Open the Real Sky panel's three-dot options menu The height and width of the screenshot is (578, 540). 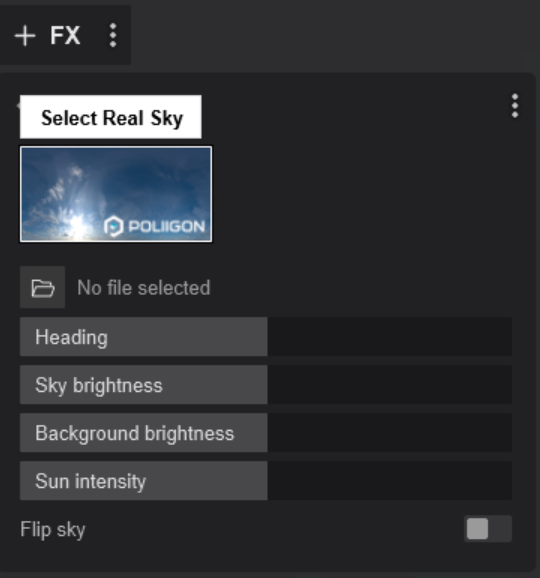(x=515, y=106)
